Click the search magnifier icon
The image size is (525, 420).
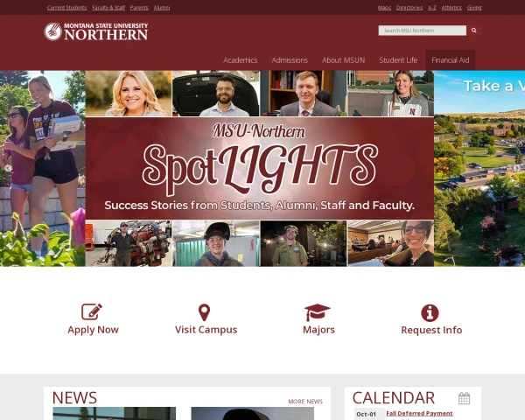(x=473, y=31)
